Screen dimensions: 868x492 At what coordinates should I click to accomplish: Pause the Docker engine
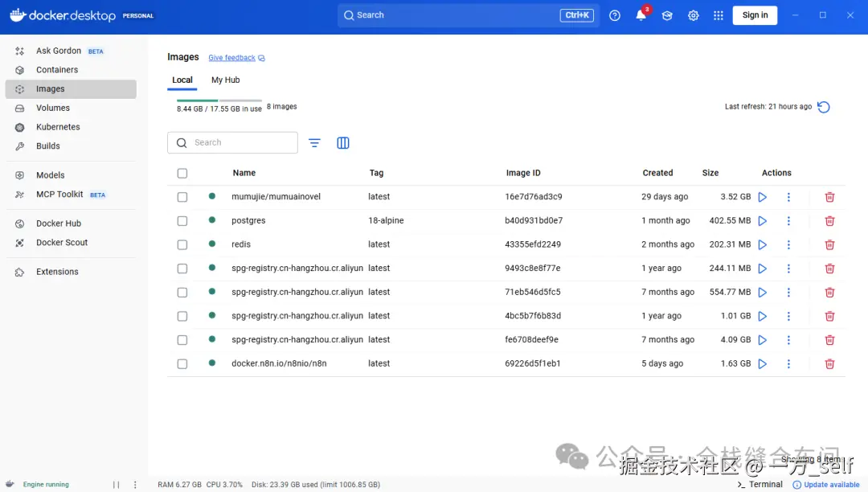tap(117, 485)
